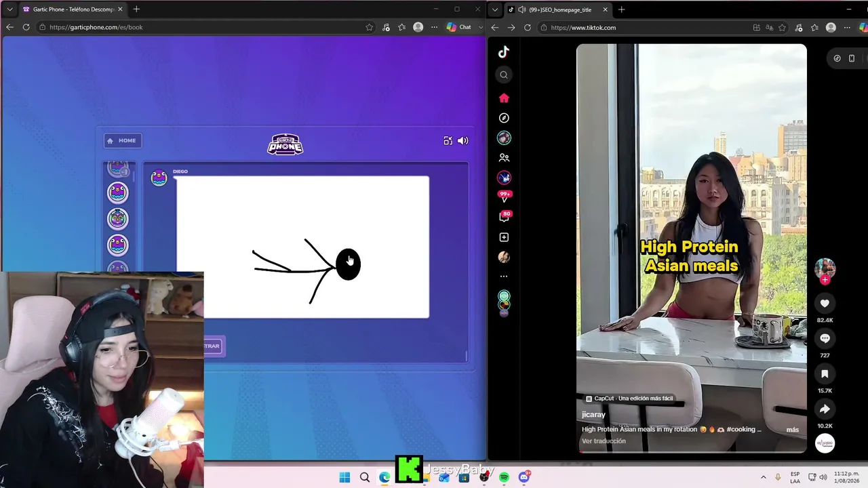Save the jicaray video to favorites
Screen dimensions: 868x488
click(x=825, y=373)
